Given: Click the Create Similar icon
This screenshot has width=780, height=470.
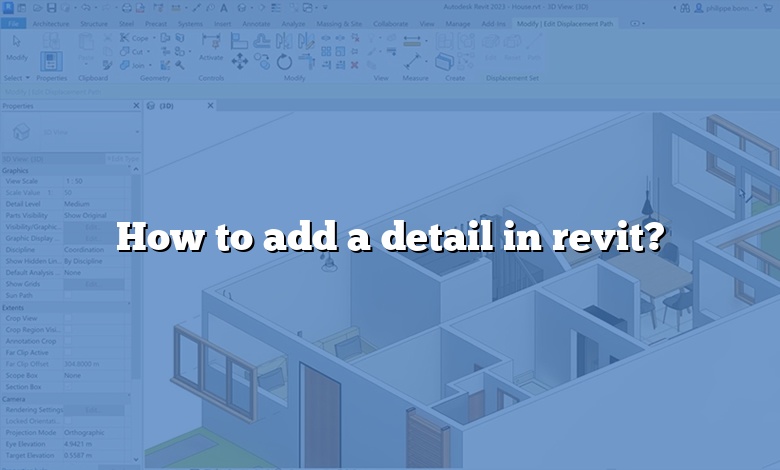Looking at the screenshot, I should tap(444, 62).
